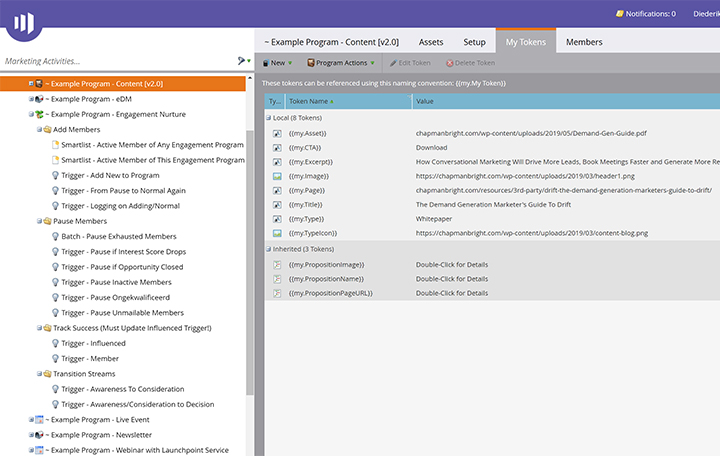Click the icon beside {{my.Title}} token

point(277,205)
